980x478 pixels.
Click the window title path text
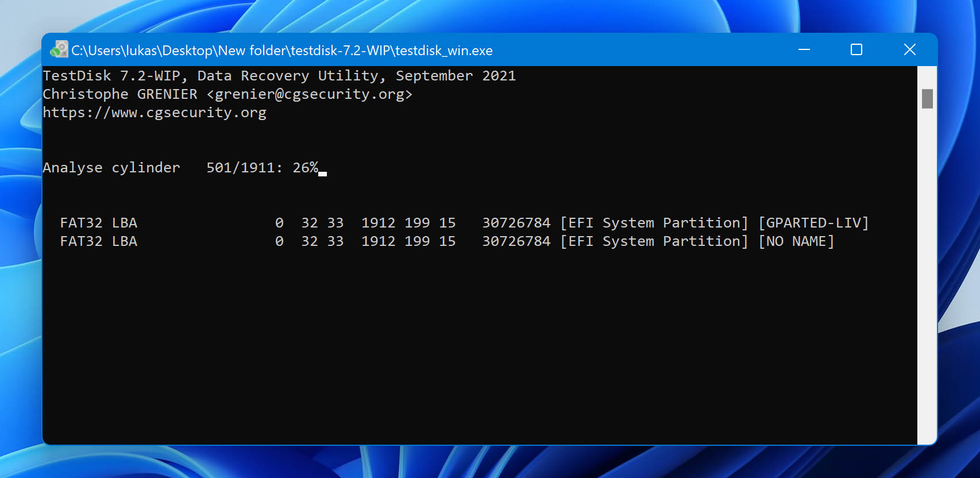(282, 51)
